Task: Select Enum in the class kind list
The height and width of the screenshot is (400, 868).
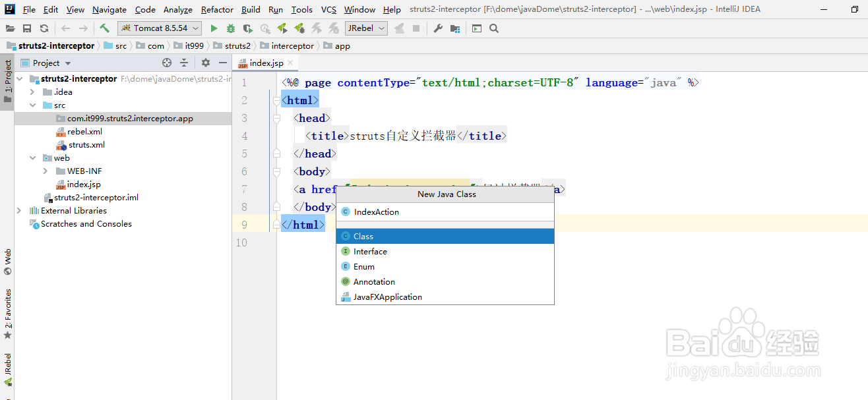Action: coord(445,266)
